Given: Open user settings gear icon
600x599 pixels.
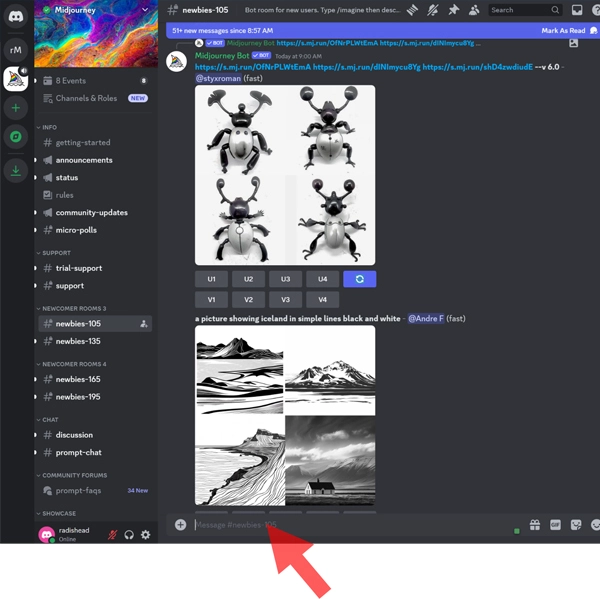Looking at the screenshot, I should pos(146,535).
